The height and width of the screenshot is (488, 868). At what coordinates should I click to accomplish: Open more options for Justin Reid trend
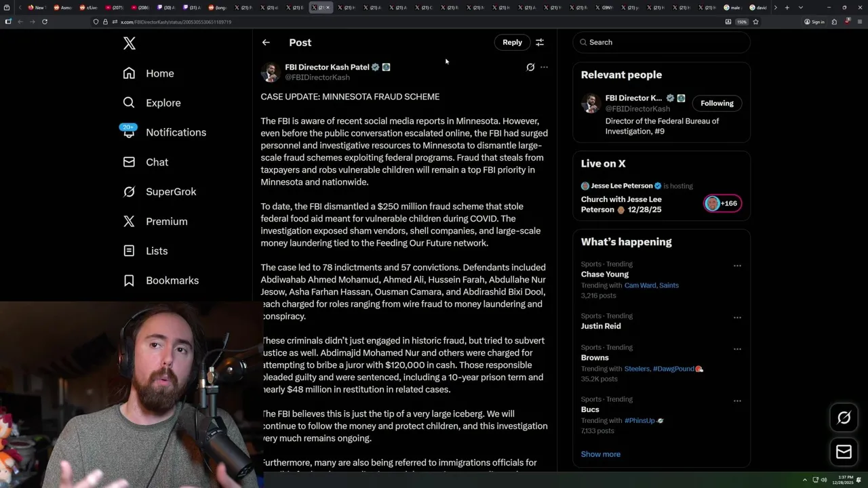[x=737, y=317]
